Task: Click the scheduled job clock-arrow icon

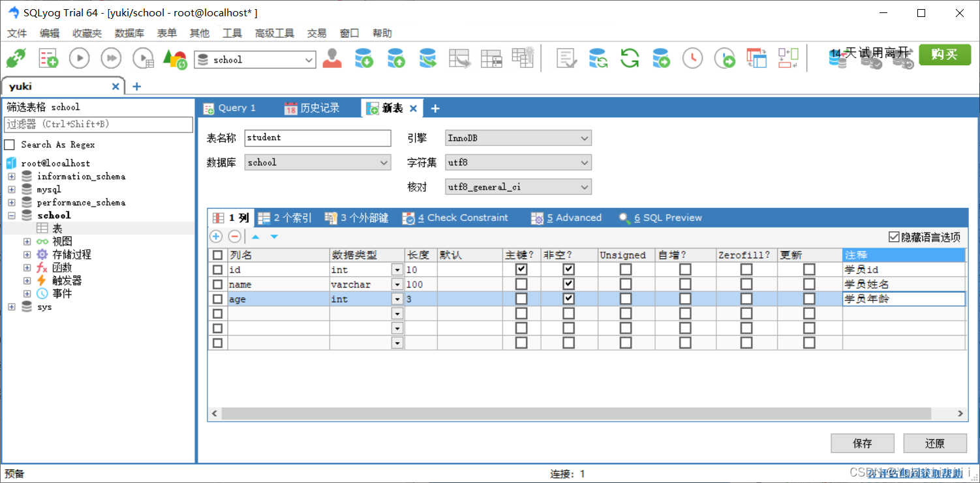Action: click(725, 59)
